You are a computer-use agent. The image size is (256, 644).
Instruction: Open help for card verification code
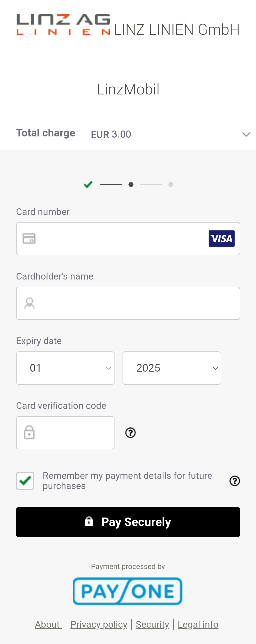(130, 433)
